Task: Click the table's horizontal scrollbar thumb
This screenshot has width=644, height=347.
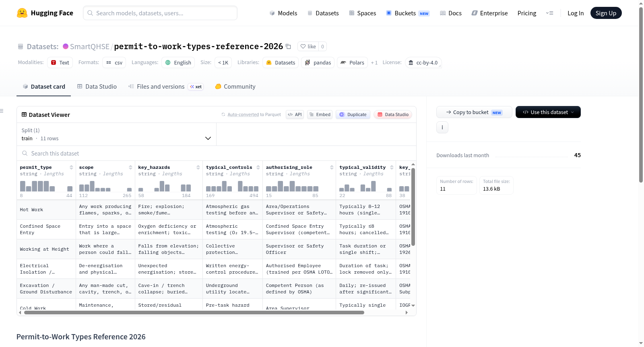Action: click(x=194, y=312)
